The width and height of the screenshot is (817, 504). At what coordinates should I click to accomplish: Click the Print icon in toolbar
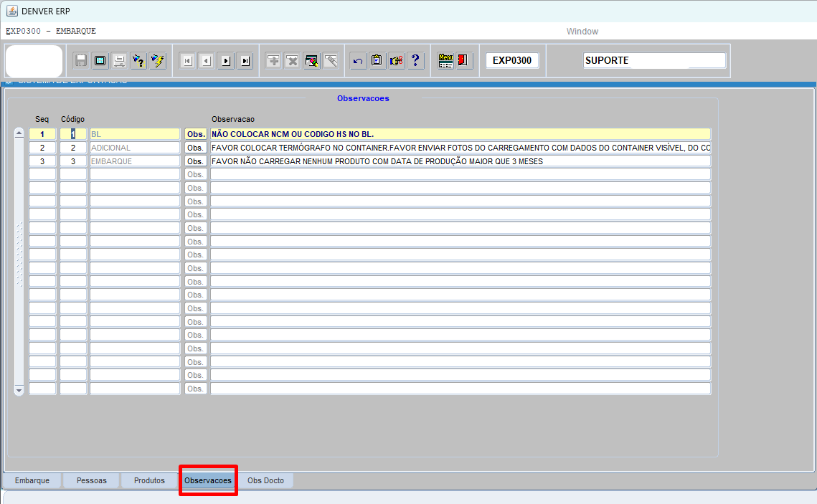click(x=119, y=61)
